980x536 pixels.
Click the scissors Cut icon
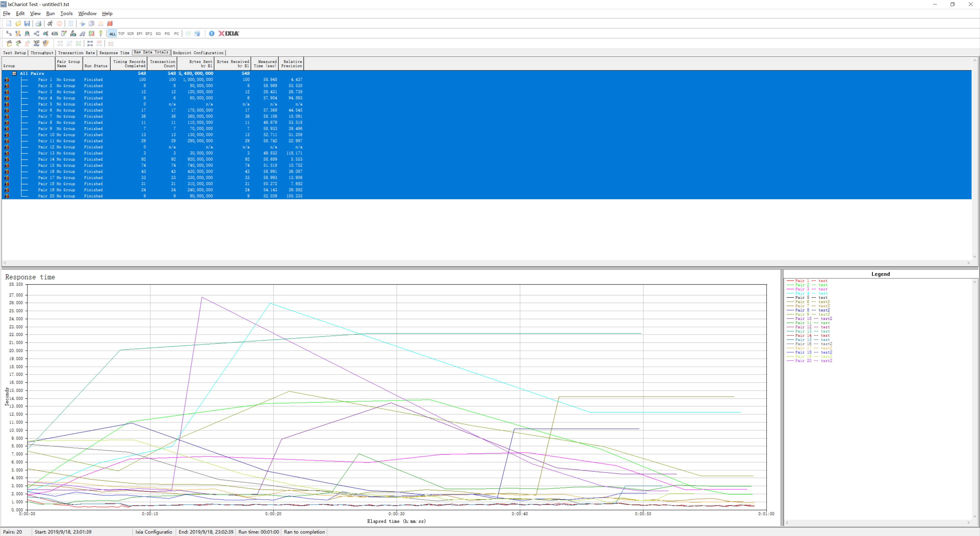click(x=82, y=23)
